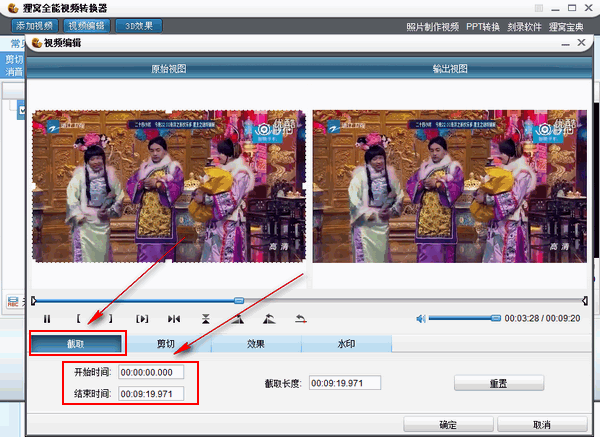Image resolution: width=600 pixels, height=437 pixels.
Task: Toggle the file checkbox in main window list
Action: click(21, 110)
